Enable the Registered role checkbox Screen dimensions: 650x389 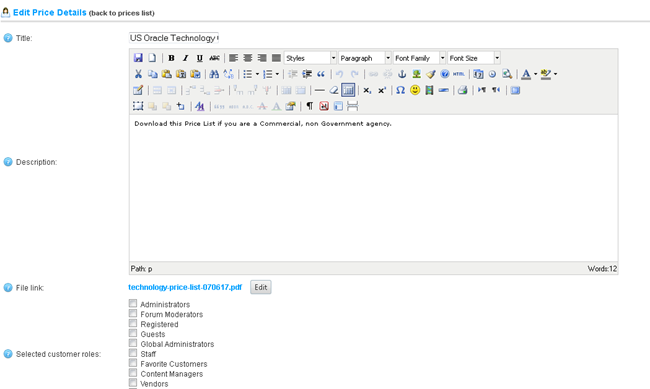[x=133, y=323]
